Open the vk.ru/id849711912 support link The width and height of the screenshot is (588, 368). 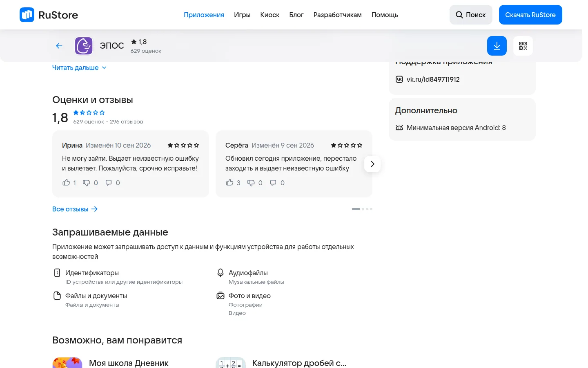click(x=433, y=79)
